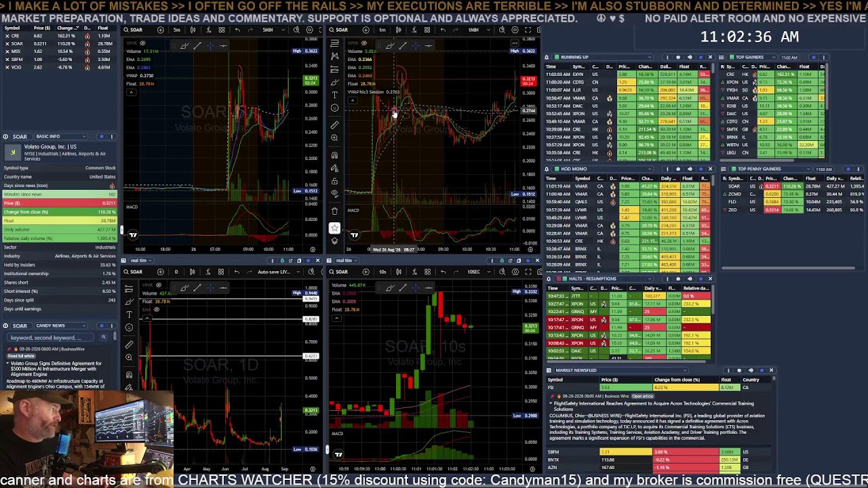Sort watchlist by Float column header
Screen dimensions: 868x488
click(103, 28)
